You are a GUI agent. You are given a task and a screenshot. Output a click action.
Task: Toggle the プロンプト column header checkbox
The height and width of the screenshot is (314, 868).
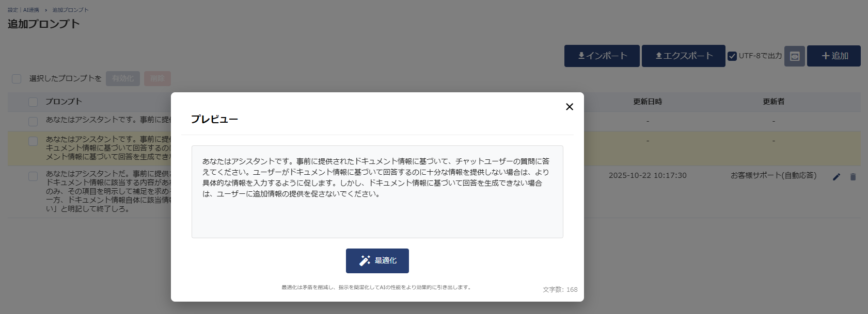click(x=33, y=102)
